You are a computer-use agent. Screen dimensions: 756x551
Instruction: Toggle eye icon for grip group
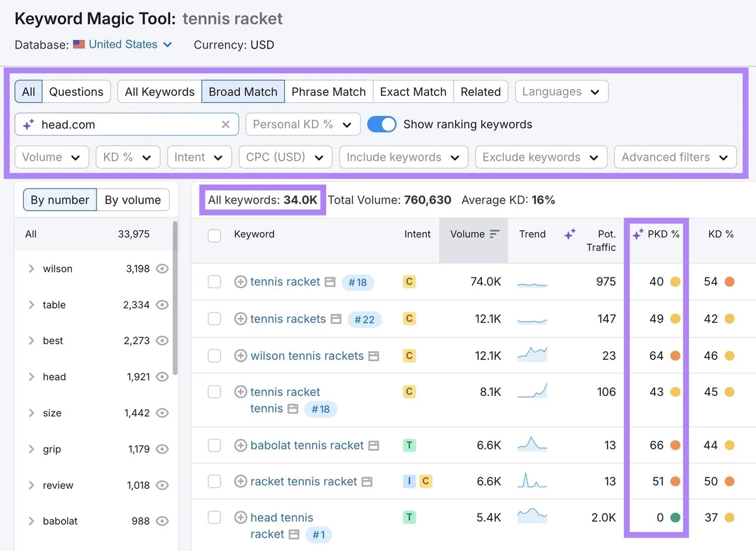(x=163, y=449)
